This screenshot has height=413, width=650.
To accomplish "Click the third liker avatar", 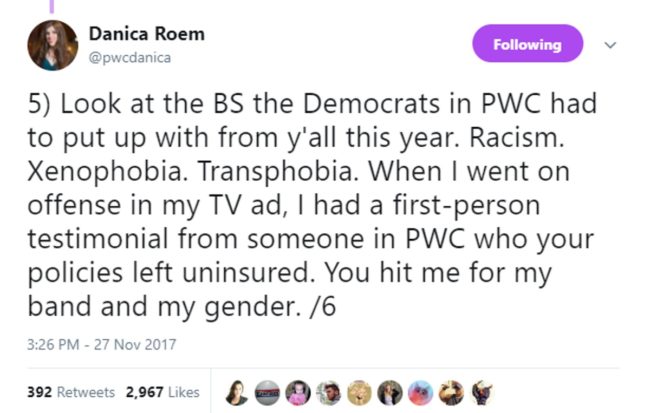I will click(x=298, y=393).
